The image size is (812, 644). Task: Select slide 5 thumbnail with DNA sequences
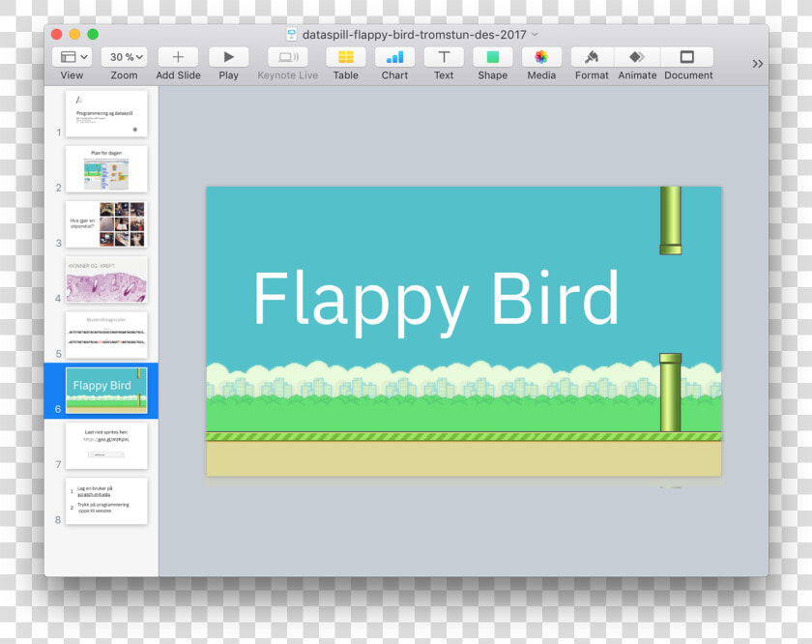pyautogui.click(x=106, y=336)
